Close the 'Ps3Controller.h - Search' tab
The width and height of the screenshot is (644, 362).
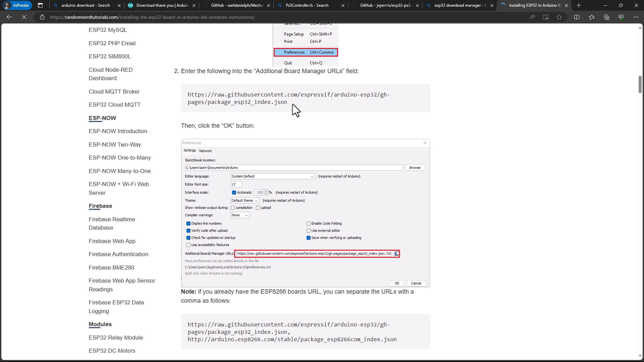(343, 5)
